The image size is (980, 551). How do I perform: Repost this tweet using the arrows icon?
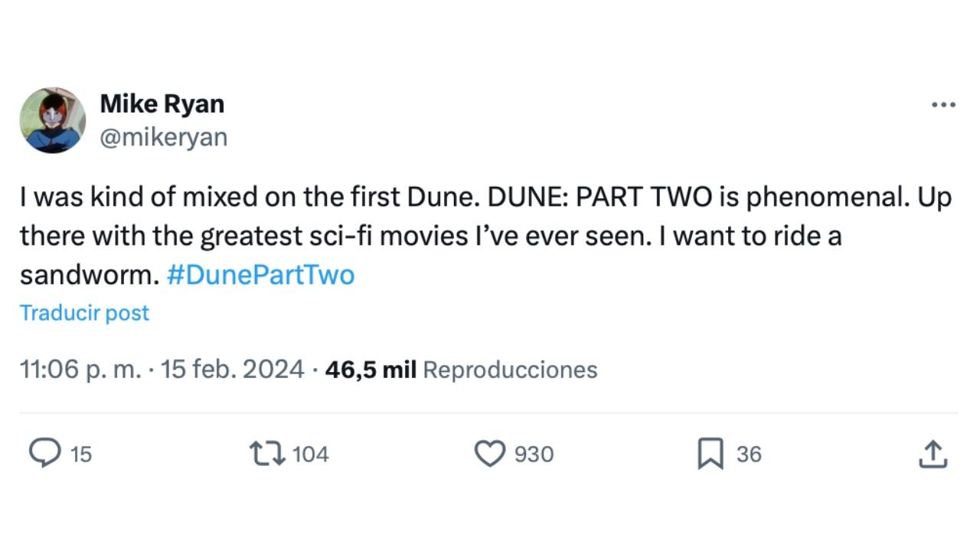(x=268, y=453)
